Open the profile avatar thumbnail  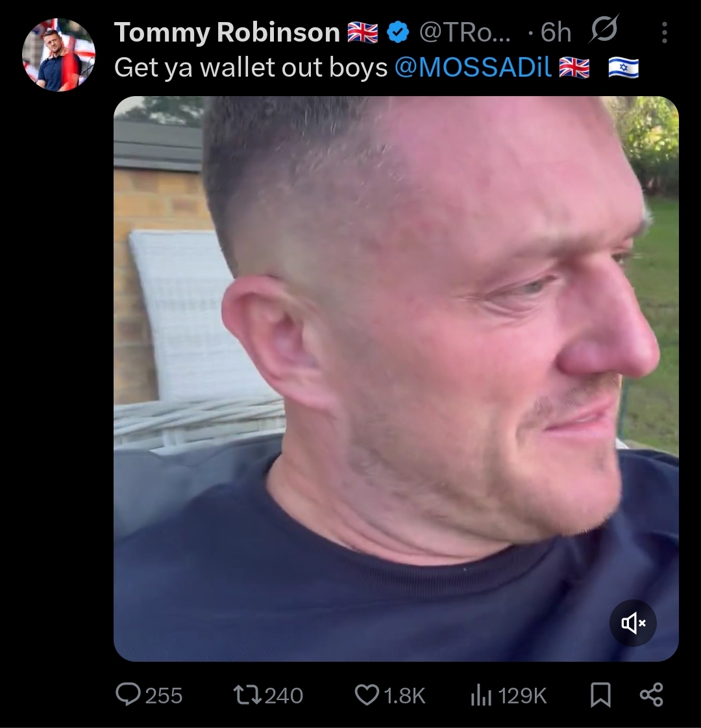pos(58,55)
